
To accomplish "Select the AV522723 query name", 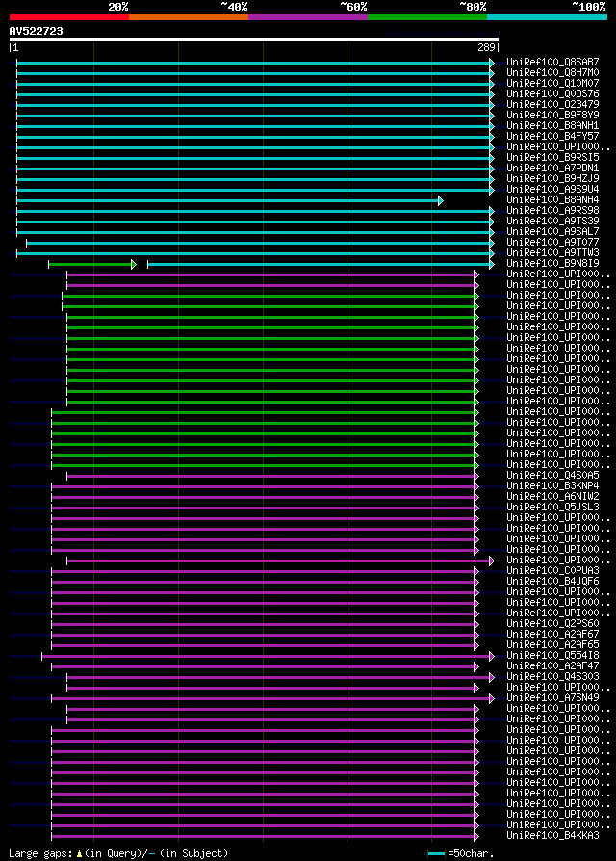I will click(37, 31).
